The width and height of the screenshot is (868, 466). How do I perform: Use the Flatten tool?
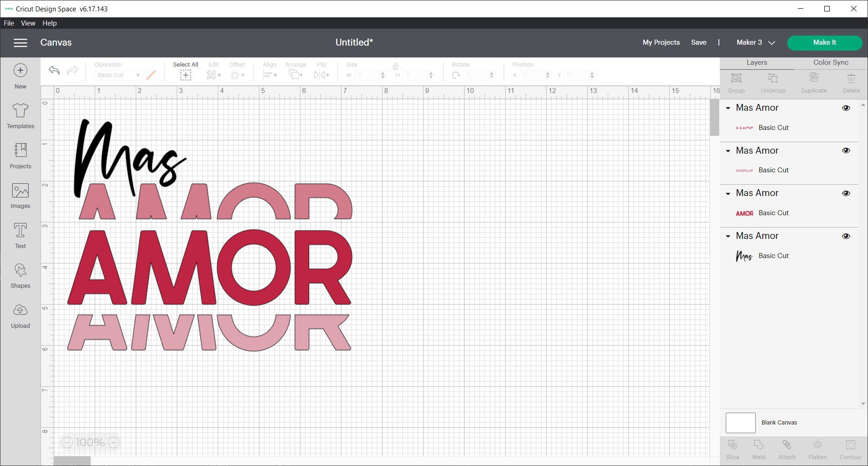(817, 449)
